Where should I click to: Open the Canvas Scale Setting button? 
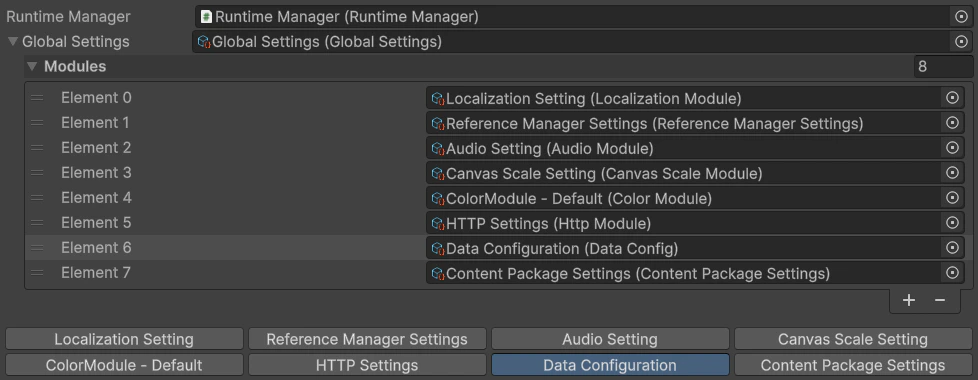pos(853,339)
